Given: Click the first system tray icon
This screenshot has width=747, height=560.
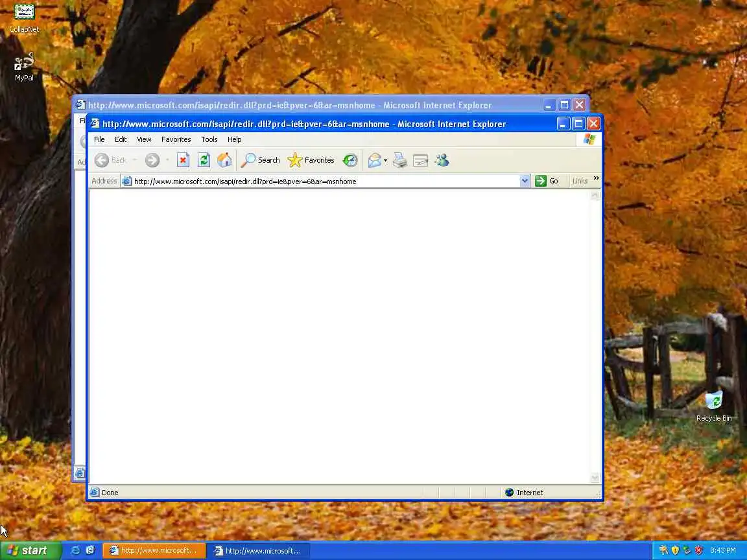Looking at the screenshot, I should tap(663, 550).
